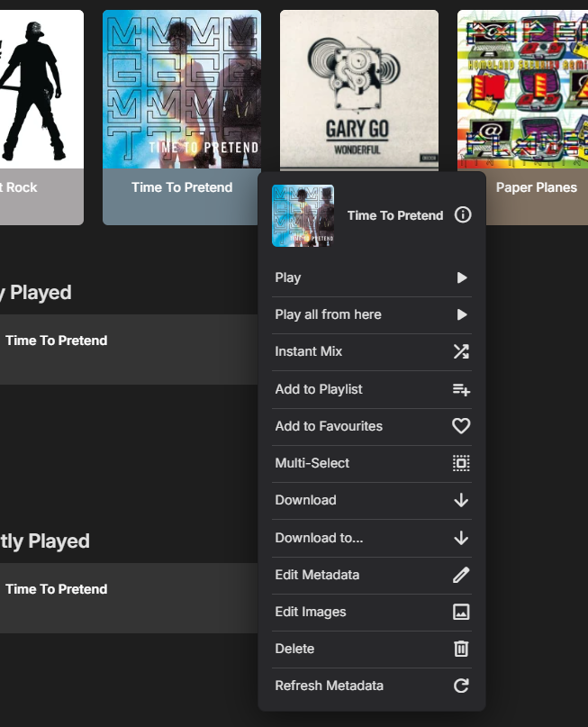
Task: Click the heart icon for favourites
Action: 461,425
